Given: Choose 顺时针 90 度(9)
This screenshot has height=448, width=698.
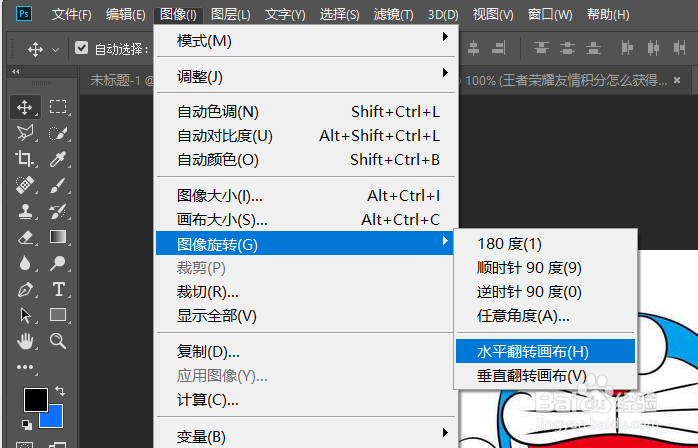Looking at the screenshot, I should 545,268.
